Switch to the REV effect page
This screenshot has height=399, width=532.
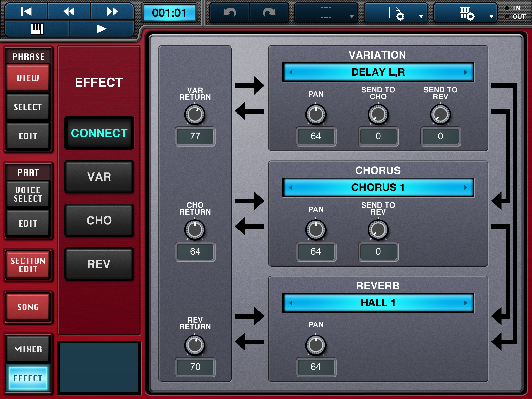pyautogui.click(x=99, y=264)
